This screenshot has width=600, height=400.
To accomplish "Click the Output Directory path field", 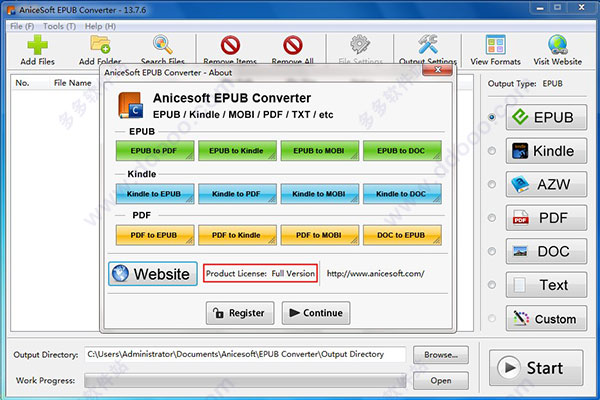I will pyautogui.click(x=245, y=354).
